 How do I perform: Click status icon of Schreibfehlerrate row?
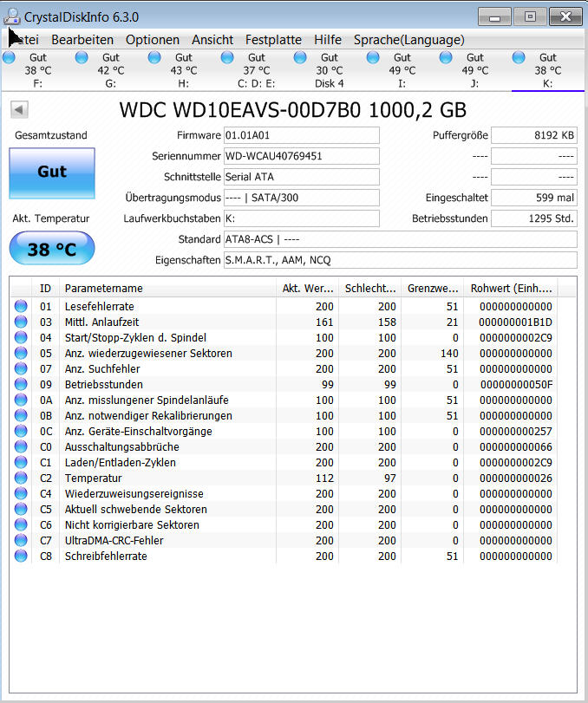point(21,556)
